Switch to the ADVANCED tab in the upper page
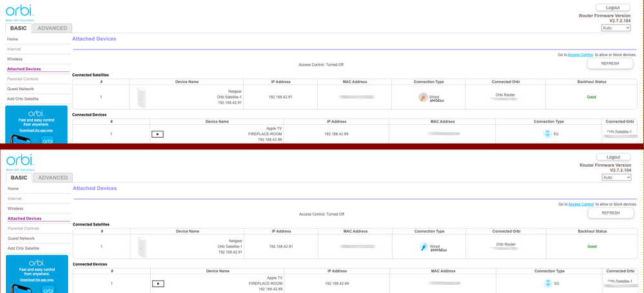 (x=53, y=28)
